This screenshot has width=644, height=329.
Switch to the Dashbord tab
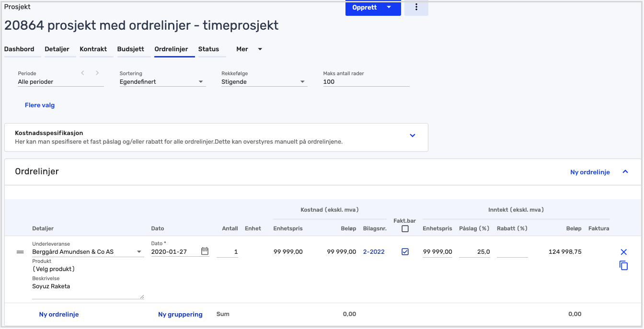click(19, 49)
